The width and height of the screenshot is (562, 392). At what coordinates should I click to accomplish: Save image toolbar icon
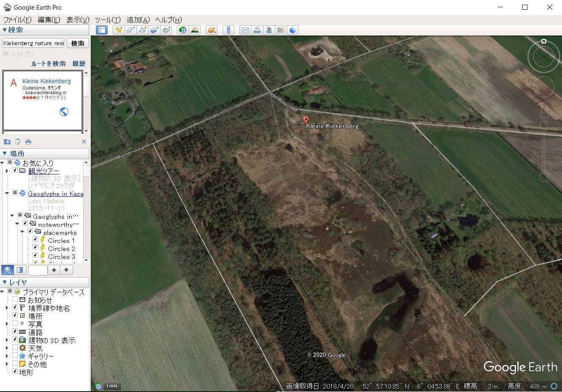pyautogui.click(x=269, y=30)
